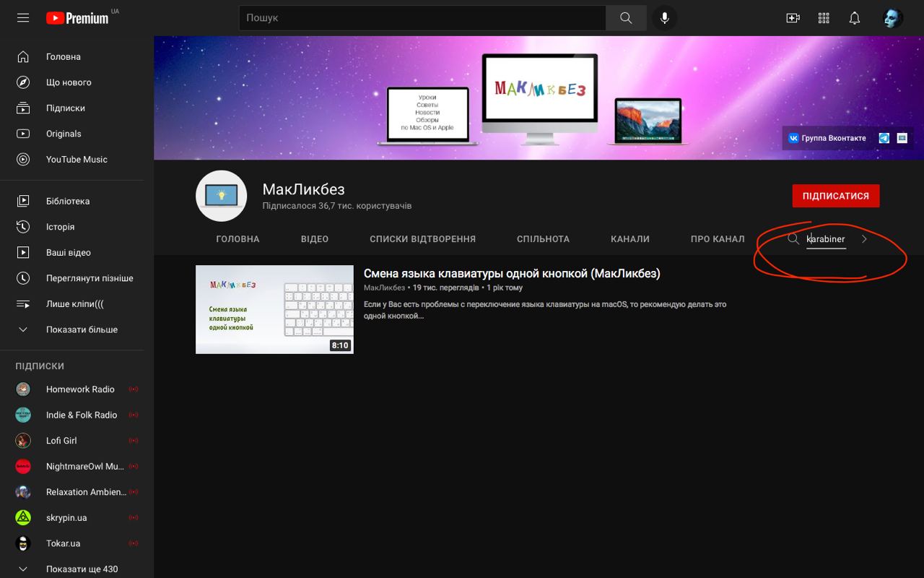The width and height of the screenshot is (924, 578).
Task: Start voice search with the microphone
Action: pyautogui.click(x=664, y=18)
